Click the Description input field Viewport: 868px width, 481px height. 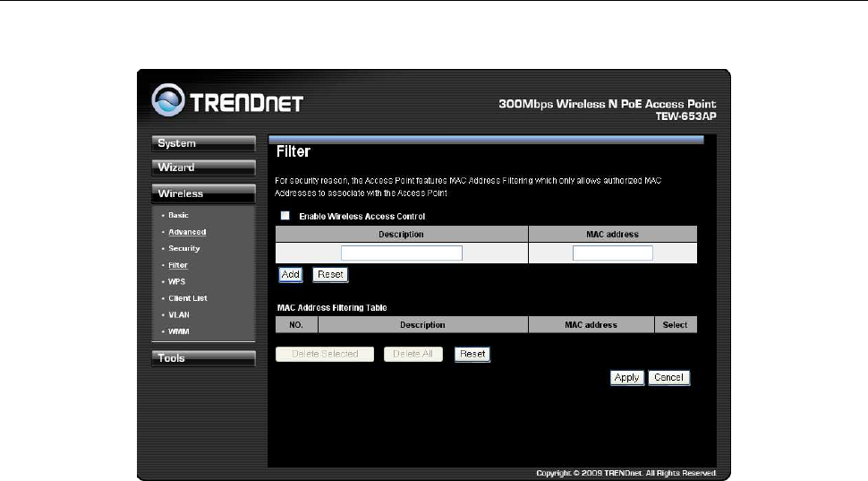402,253
